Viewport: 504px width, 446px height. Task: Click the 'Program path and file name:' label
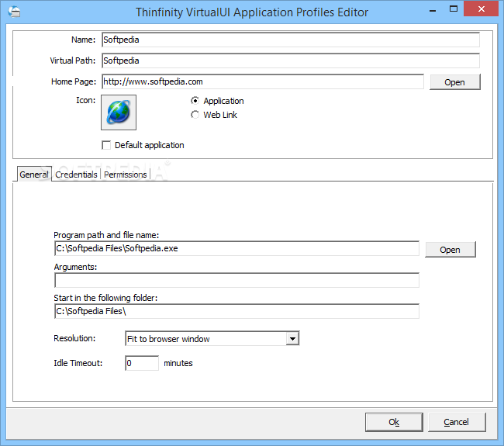pyautogui.click(x=106, y=235)
